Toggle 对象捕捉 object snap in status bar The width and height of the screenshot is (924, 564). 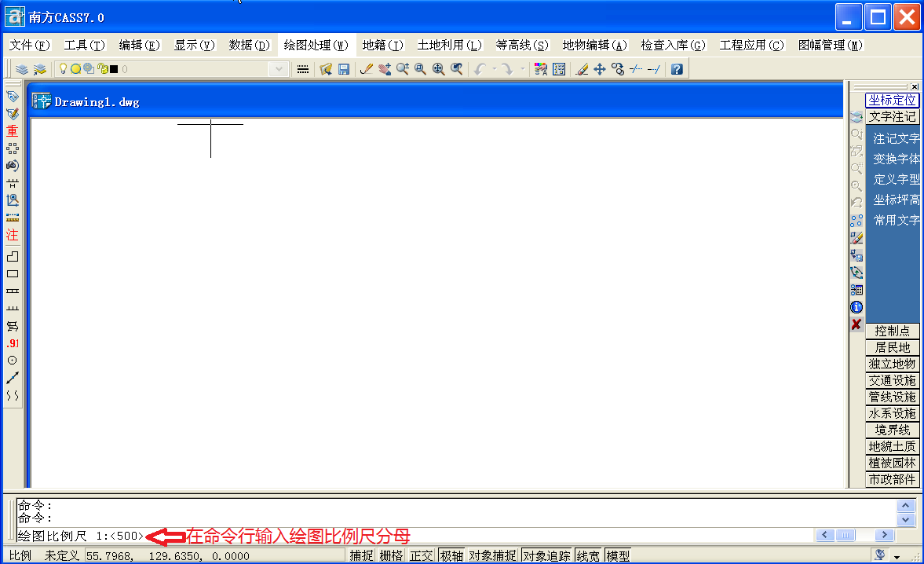click(493, 555)
